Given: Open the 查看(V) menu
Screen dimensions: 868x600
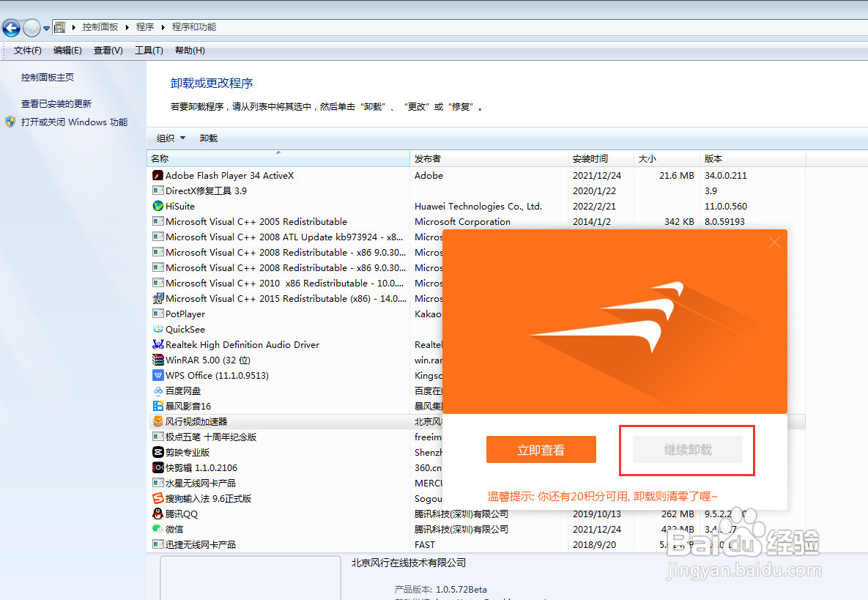Looking at the screenshot, I should pyautogui.click(x=108, y=51).
